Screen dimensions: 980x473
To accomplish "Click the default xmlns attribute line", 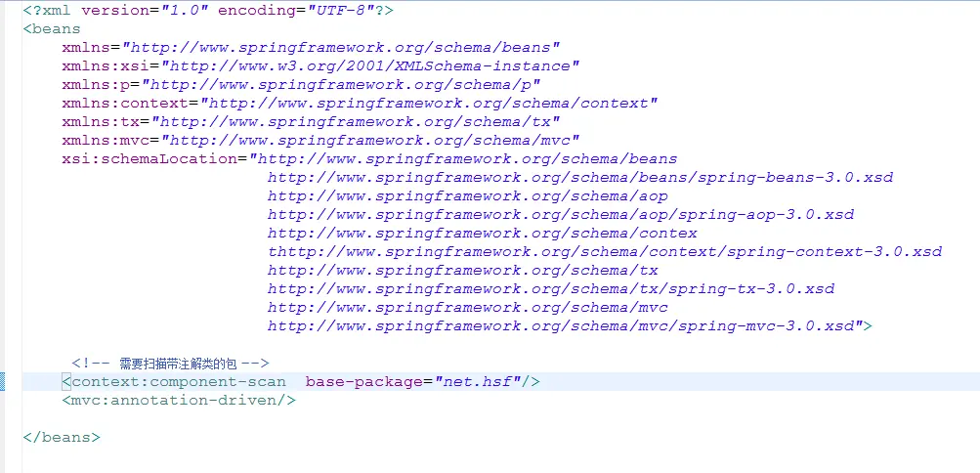I will [x=311, y=48].
